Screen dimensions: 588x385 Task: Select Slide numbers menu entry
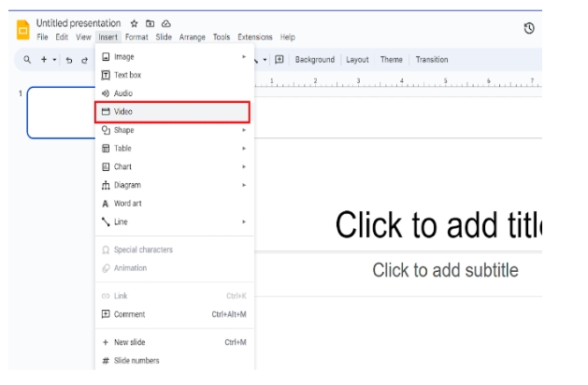[x=175, y=361]
